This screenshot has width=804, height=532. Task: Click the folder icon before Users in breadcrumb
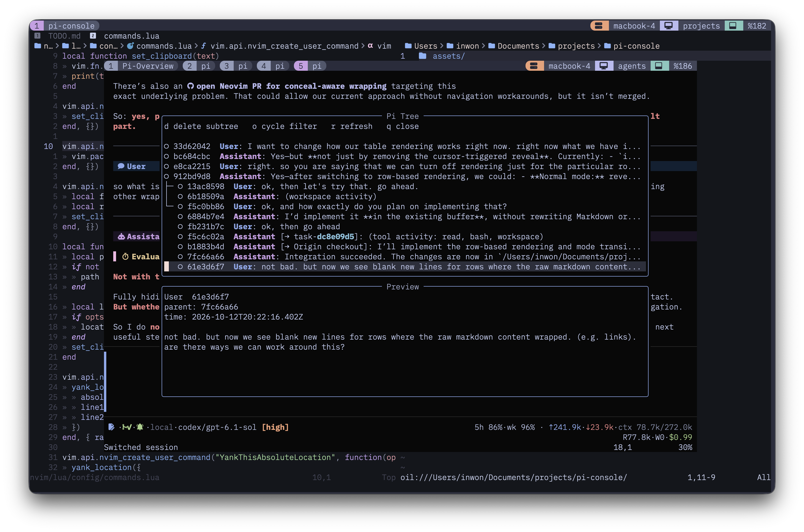408,46
